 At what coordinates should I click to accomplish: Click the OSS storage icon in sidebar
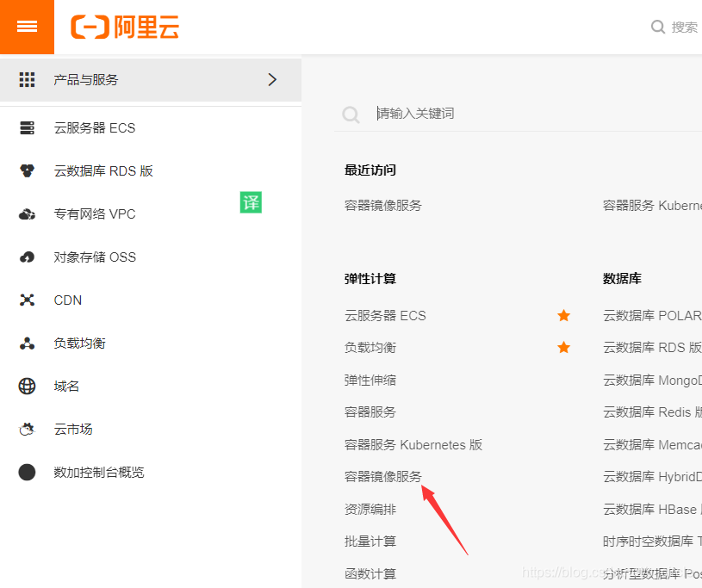[27, 257]
